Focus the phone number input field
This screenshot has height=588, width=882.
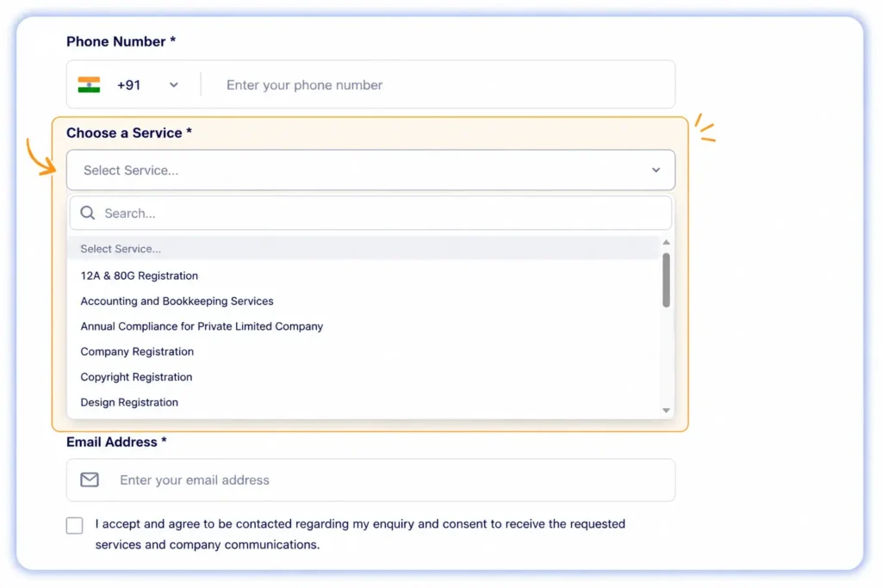(438, 85)
